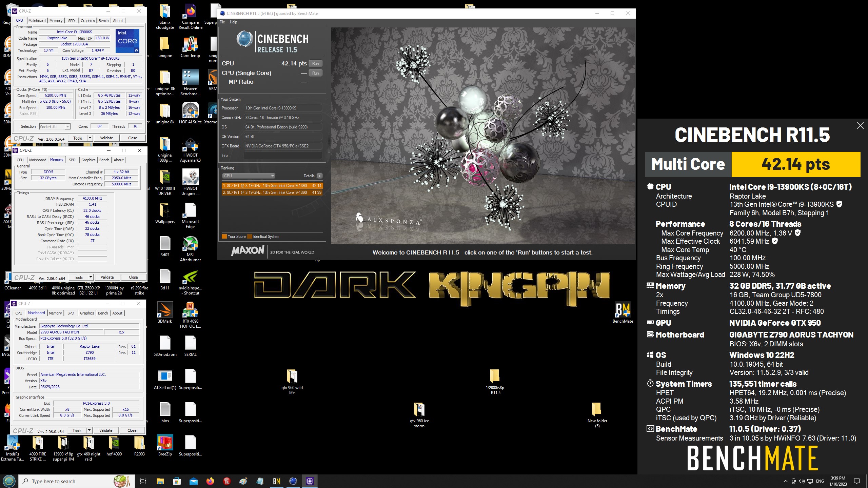Click BenchMate icon in taskbar
Image resolution: width=868 pixels, height=488 pixels.
point(277,481)
